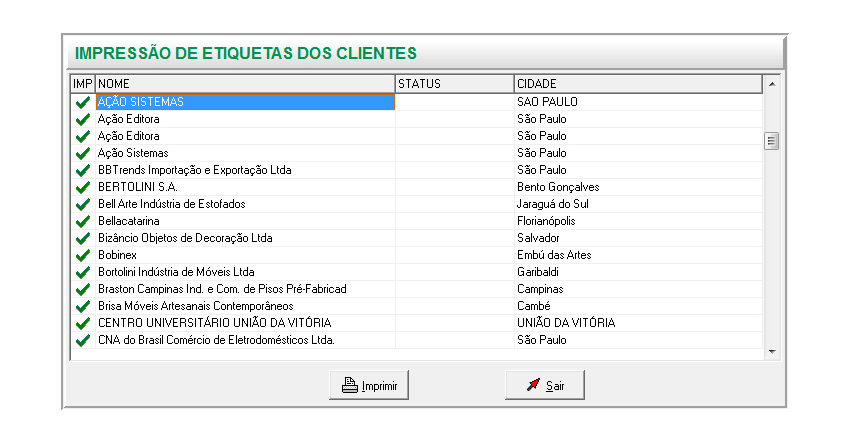Click city cell Garibaldi
Screen dimensions: 850x441
click(x=639, y=272)
